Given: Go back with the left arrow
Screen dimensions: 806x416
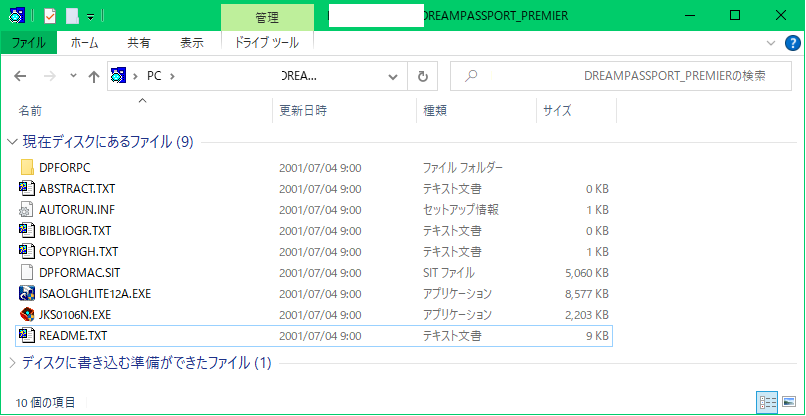Looking at the screenshot, I should point(20,77).
